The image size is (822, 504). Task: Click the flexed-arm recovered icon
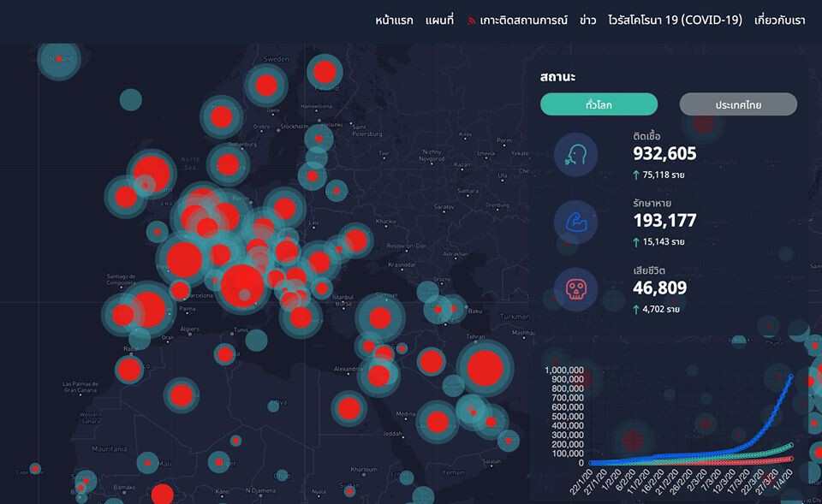(x=575, y=222)
